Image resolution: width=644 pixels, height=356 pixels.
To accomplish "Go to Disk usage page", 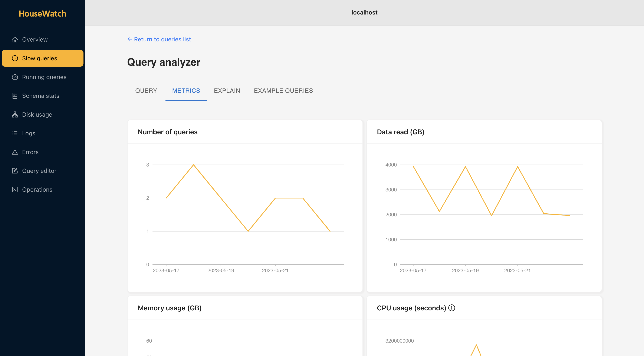I will 37,114.
